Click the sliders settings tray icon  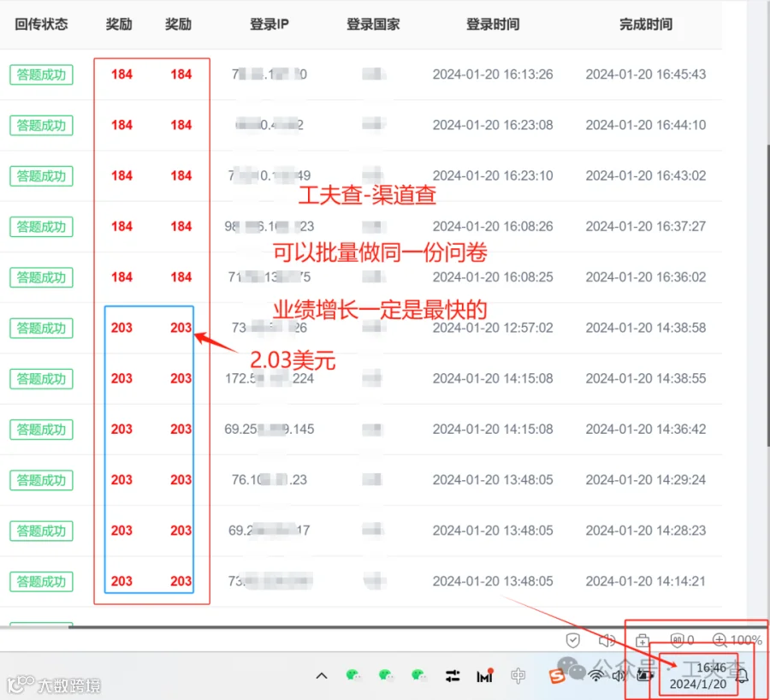453,676
